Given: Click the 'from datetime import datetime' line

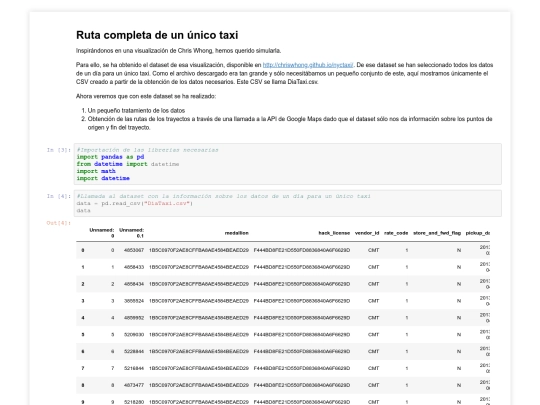Looking at the screenshot, I should click(x=128, y=164).
